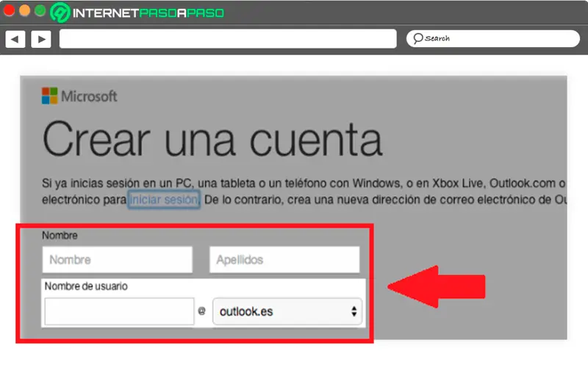Click the Nombre first name field
Screen dimensions: 588x368
(118, 260)
